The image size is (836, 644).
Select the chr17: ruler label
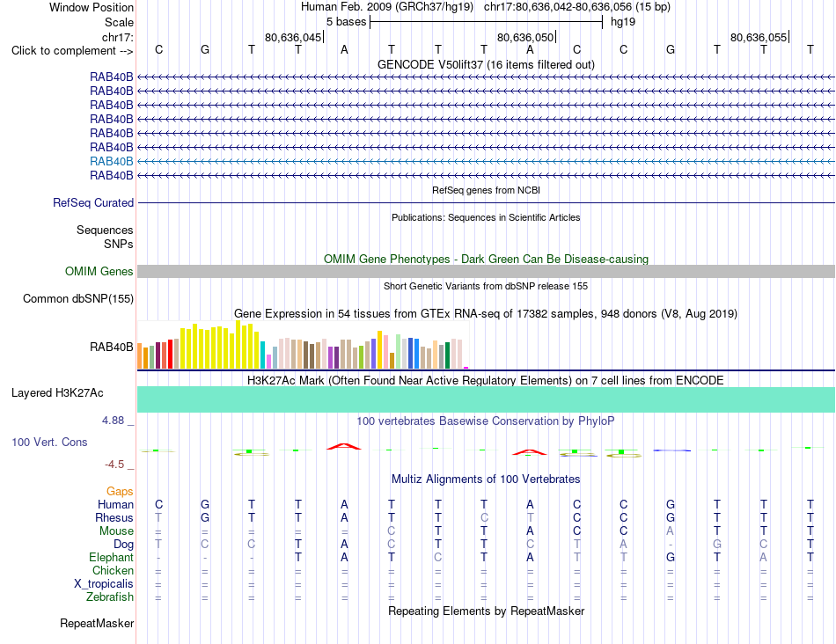tap(117, 37)
